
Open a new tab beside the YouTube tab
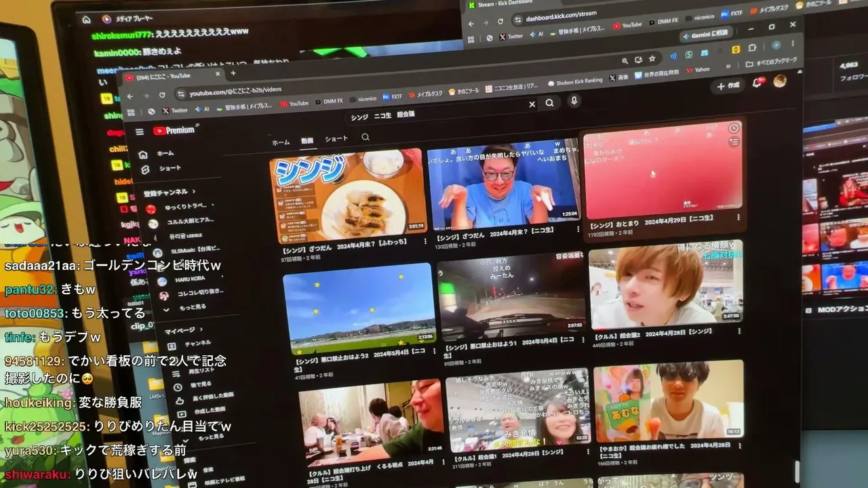[233, 73]
